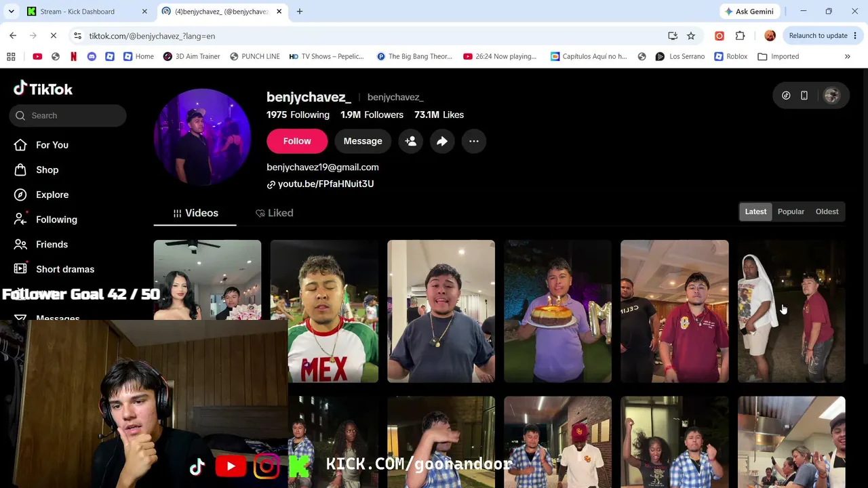Open the video of man in dark blue t-shirt
The width and height of the screenshot is (868, 488).
441,311
